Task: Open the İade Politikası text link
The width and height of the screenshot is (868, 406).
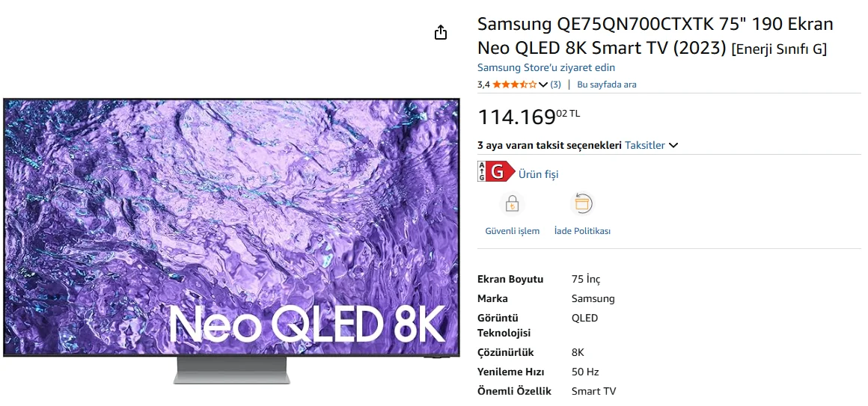Action: pyautogui.click(x=582, y=231)
